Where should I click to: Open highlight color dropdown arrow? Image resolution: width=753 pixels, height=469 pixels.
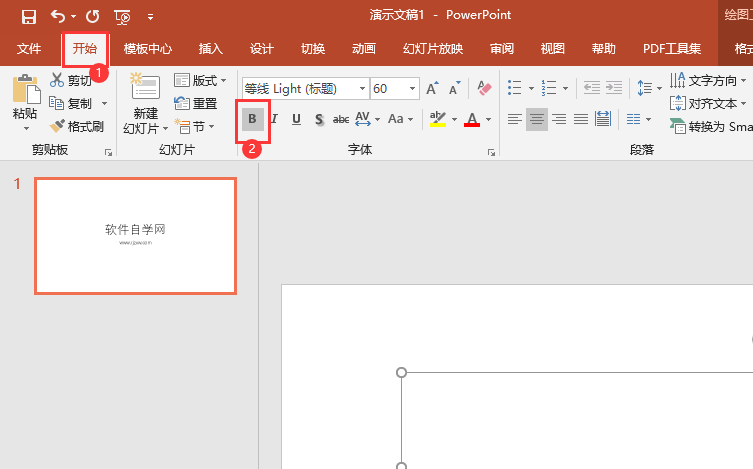[x=454, y=119]
